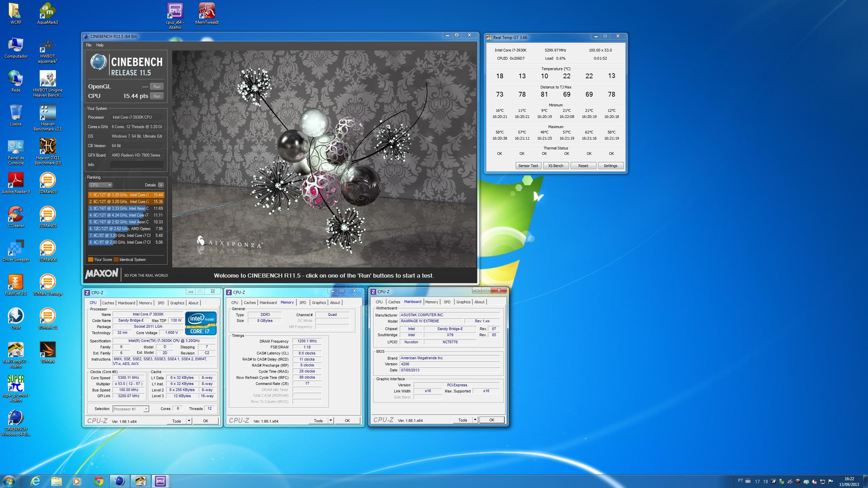Open FlashGet 3.5 desktop icon
Image resolution: width=868 pixels, height=488 pixels.
coord(16,285)
